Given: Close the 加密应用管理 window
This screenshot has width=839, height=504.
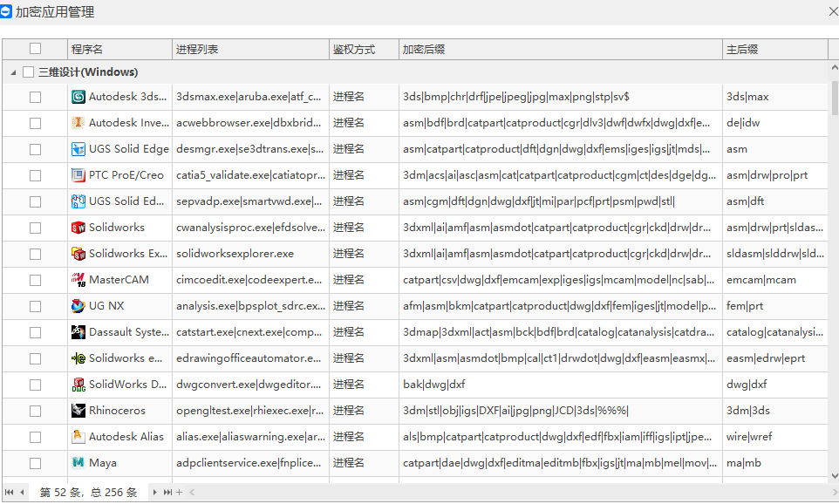Looking at the screenshot, I should pos(833,11).
